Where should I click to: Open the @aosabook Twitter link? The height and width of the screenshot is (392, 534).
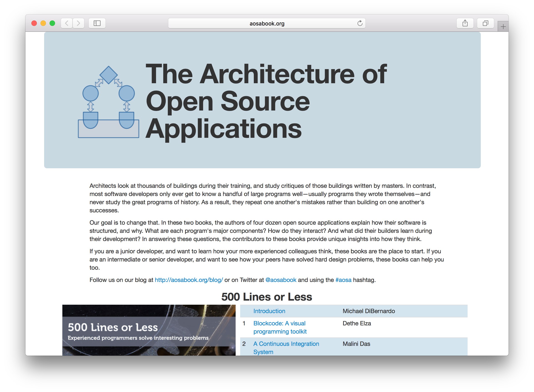tap(281, 280)
